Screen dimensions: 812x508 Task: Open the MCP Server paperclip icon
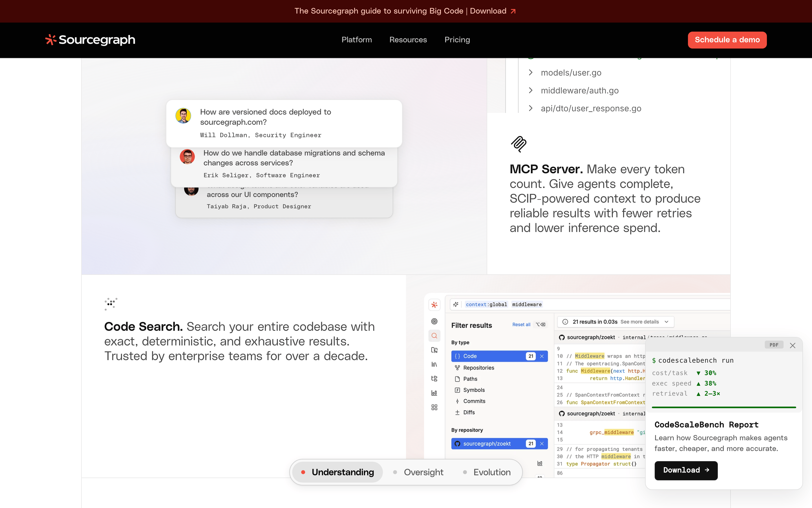(x=518, y=144)
